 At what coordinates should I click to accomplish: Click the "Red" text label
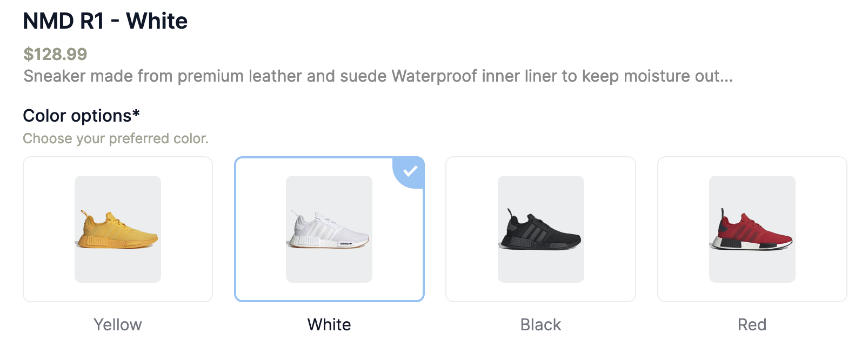click(752, 324)
